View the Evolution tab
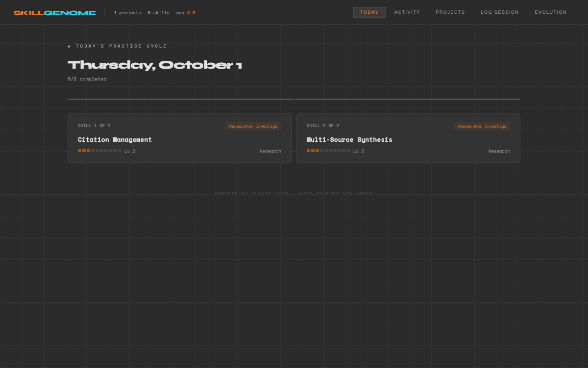This screenshot has width=588, height=368. point(551,12)
